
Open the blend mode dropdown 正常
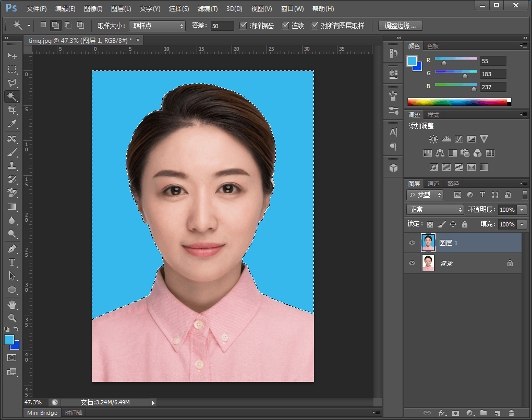point(435,210)
